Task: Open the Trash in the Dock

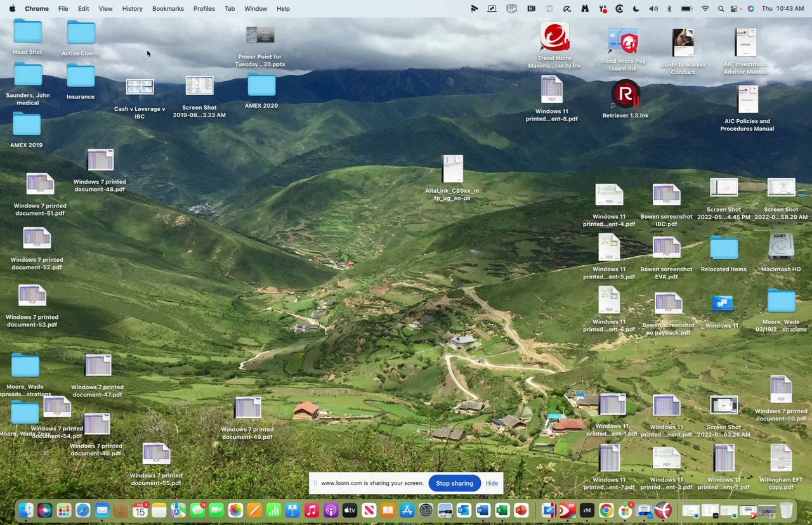Action: [786, 510]
